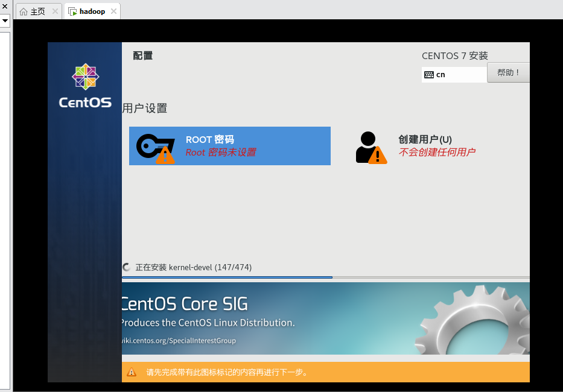
Task: Click the root password key icon
Action: pos(156,148)
